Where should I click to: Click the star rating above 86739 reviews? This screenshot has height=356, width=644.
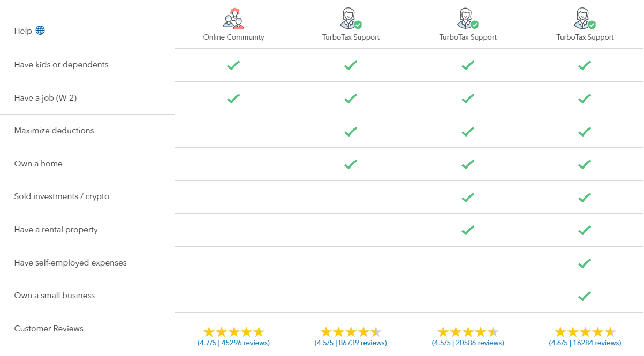tap(351, 332)
